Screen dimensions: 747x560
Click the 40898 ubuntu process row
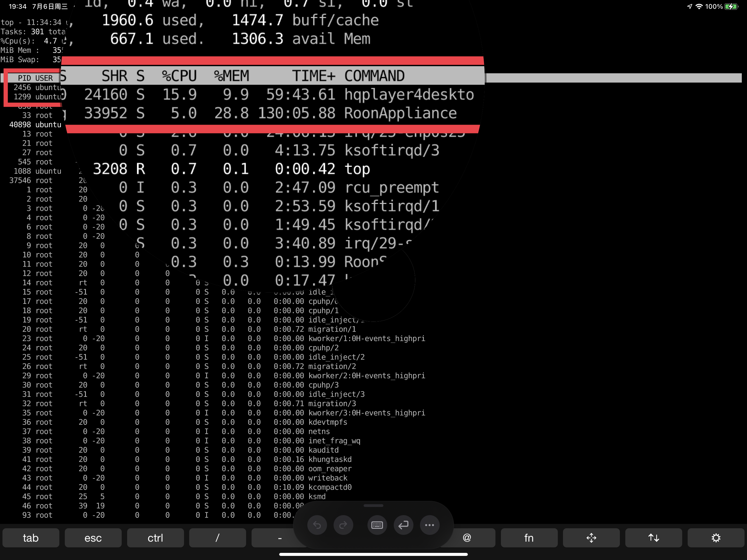pyautogui.click(x=35, y=125)
